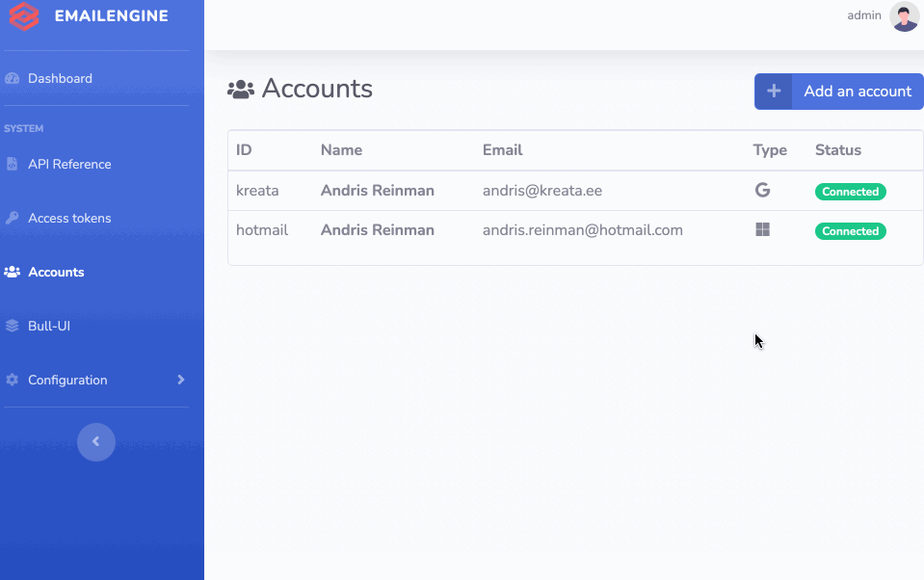This screenshot has width=924, height=580.
Task: Click the Dashboard gauge icon
Action: click(x=12, y=78)
